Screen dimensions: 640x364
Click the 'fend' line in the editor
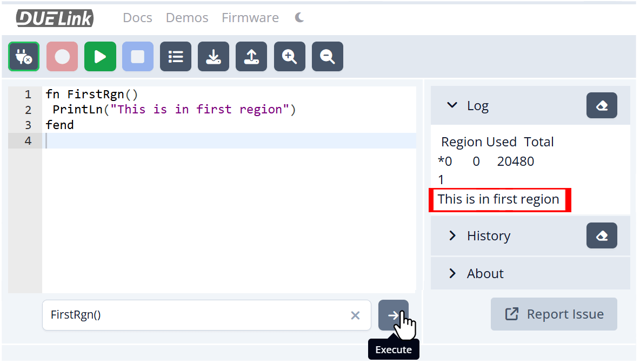pos(59,125)
